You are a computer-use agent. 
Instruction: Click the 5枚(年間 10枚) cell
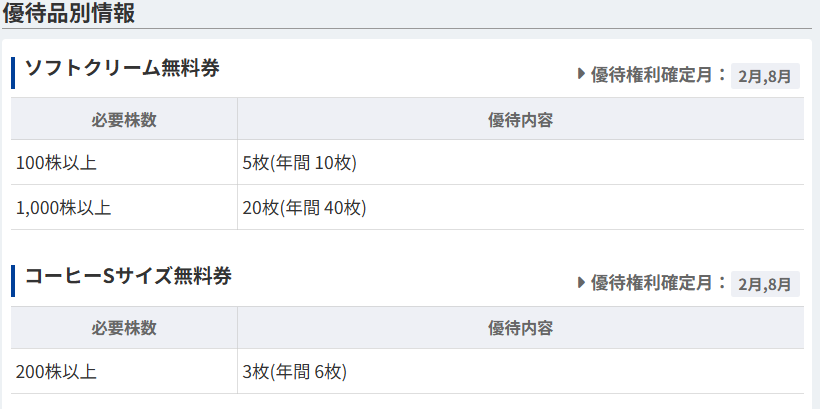pyautogui.click(x=520, y=163)
